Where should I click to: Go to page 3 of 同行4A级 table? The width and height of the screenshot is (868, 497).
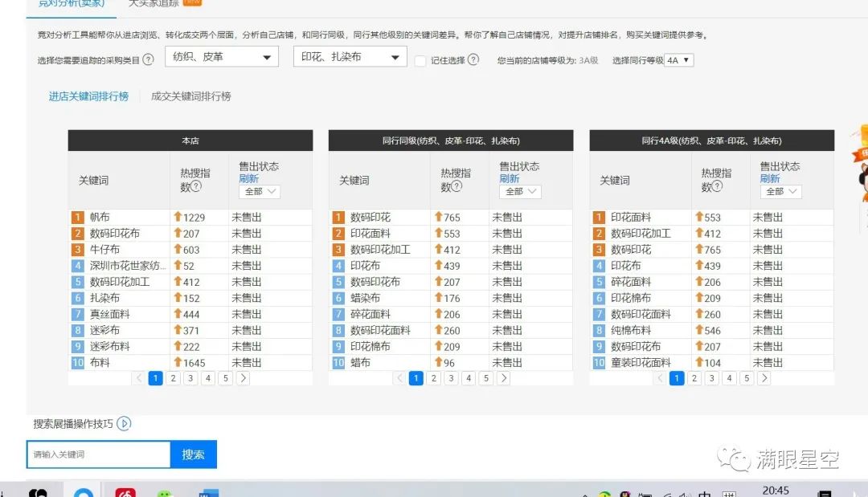pos(712,378)
